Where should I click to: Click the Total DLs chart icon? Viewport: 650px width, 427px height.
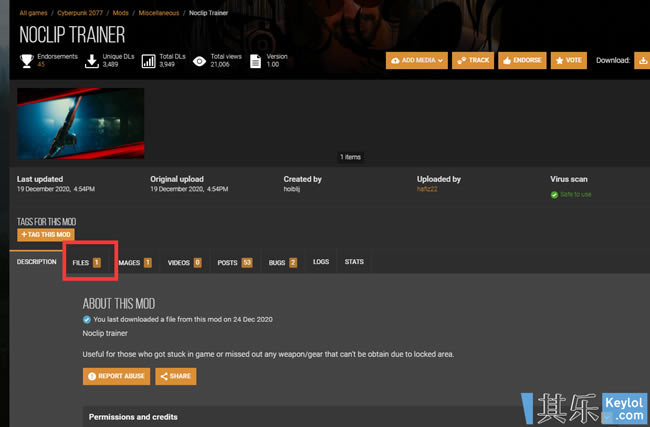tap(148, 61)
